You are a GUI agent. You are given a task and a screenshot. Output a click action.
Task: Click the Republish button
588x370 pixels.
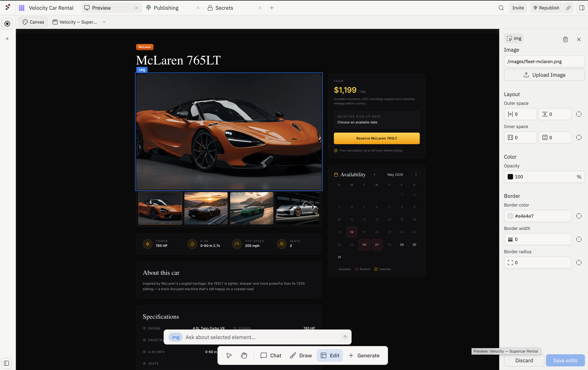(x=546, y=8)
